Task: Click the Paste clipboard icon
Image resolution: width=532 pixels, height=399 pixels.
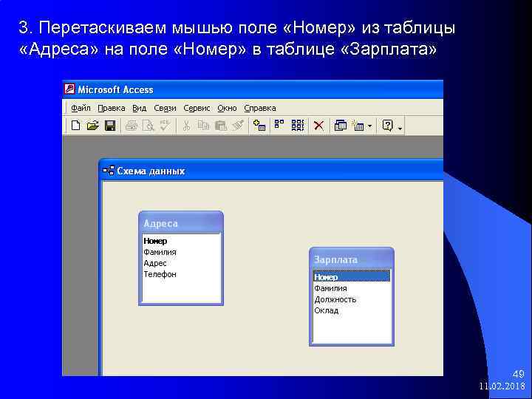Action: click(220, 126)
